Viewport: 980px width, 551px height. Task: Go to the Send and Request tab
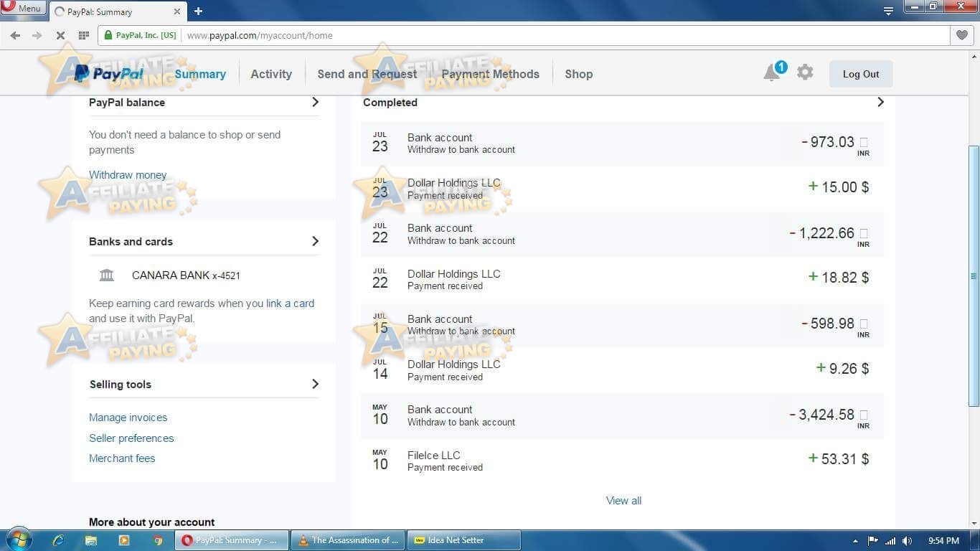[367, 74]
